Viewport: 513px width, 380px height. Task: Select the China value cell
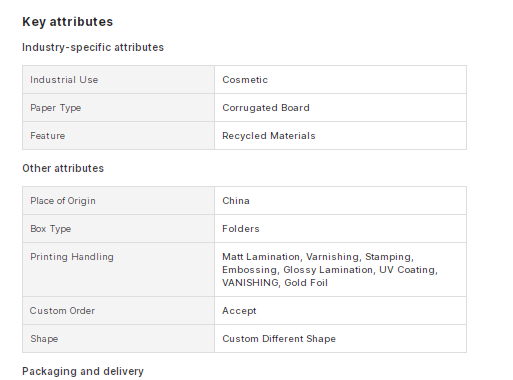340,201
